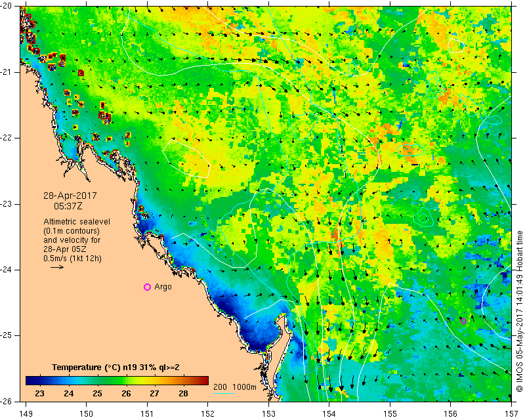Click the 'Argo' legend label
The width and height of the screenshot is (525, 420).
[x=163, y=287]
